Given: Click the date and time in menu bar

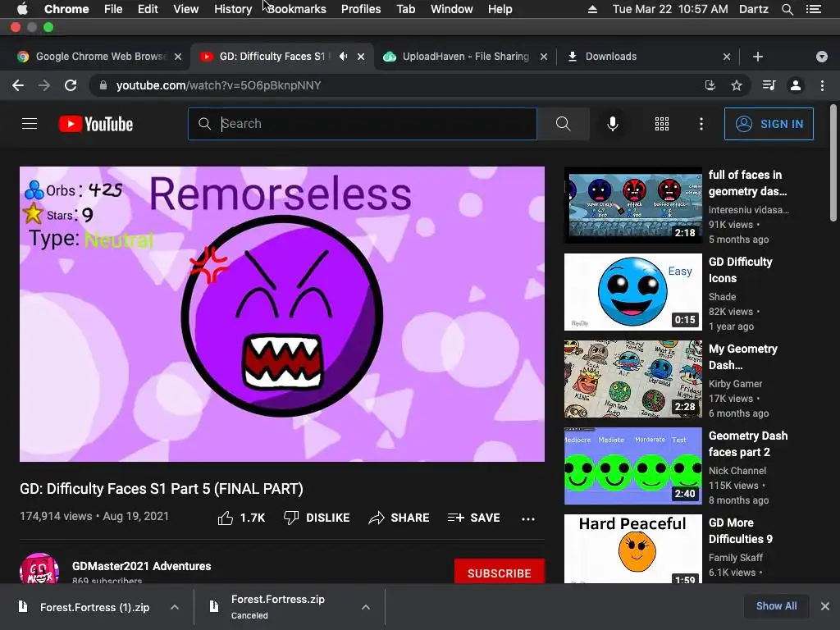Looking at the screenshot, I should [x=669, y=9].
